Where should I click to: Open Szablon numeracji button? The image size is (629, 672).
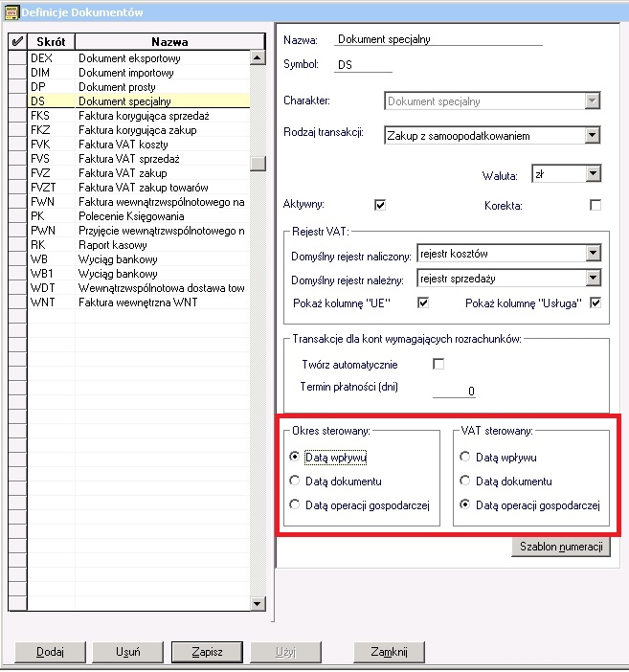(x=561, y=547)
